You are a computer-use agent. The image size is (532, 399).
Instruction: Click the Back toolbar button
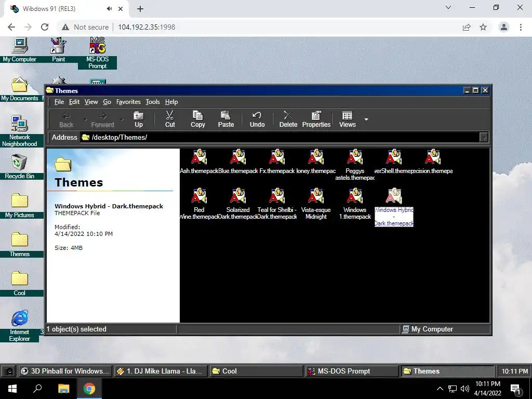tap(66, 119)
